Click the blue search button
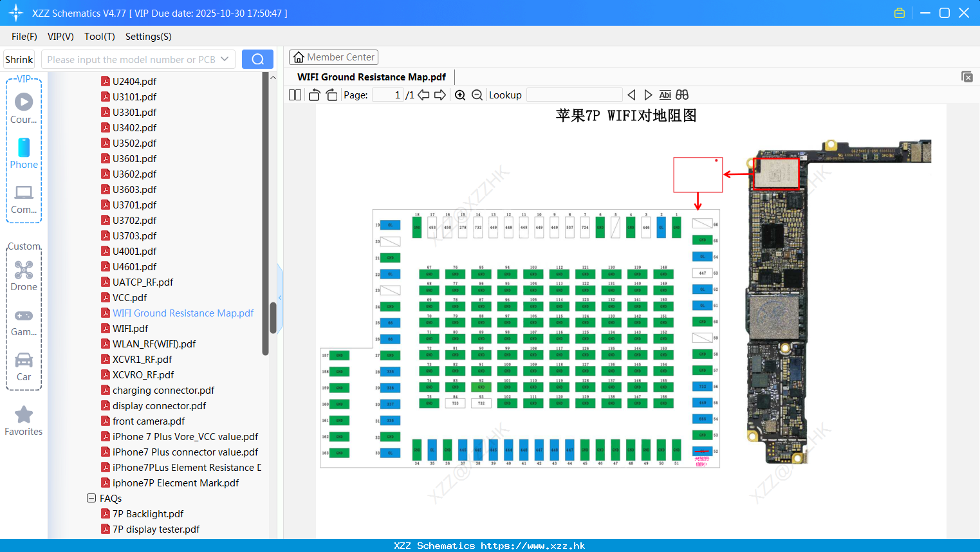The height and width of the screenshot is (552, 980). coord(257,59)
